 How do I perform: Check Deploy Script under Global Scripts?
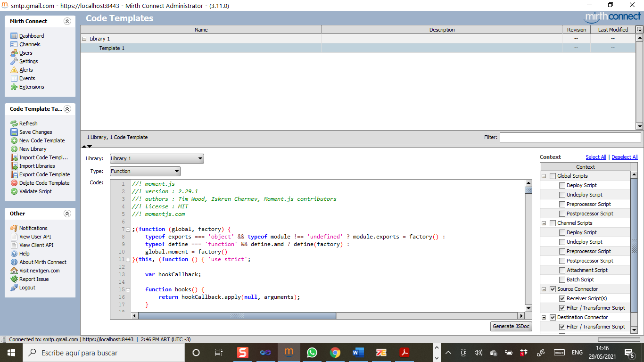tap(562, 185)
